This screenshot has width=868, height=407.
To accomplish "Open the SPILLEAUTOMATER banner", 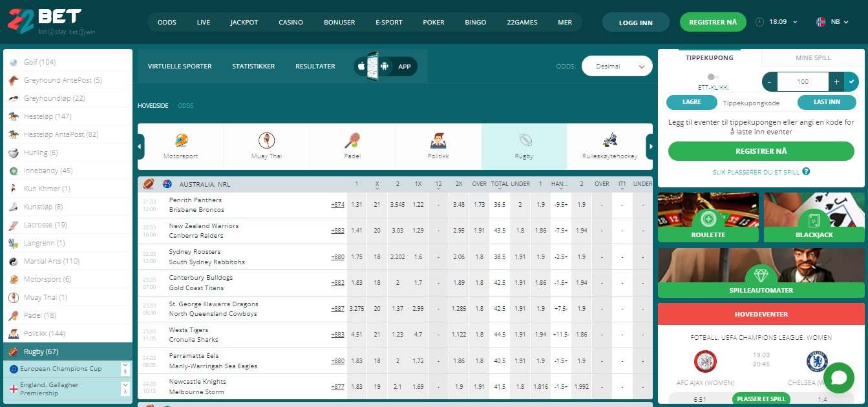I will 761,274.
